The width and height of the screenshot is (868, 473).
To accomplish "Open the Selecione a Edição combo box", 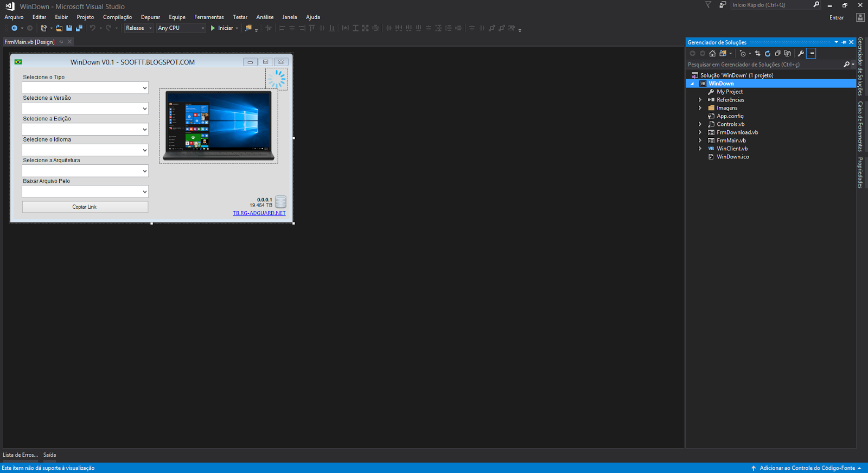I will pos(85,129).
